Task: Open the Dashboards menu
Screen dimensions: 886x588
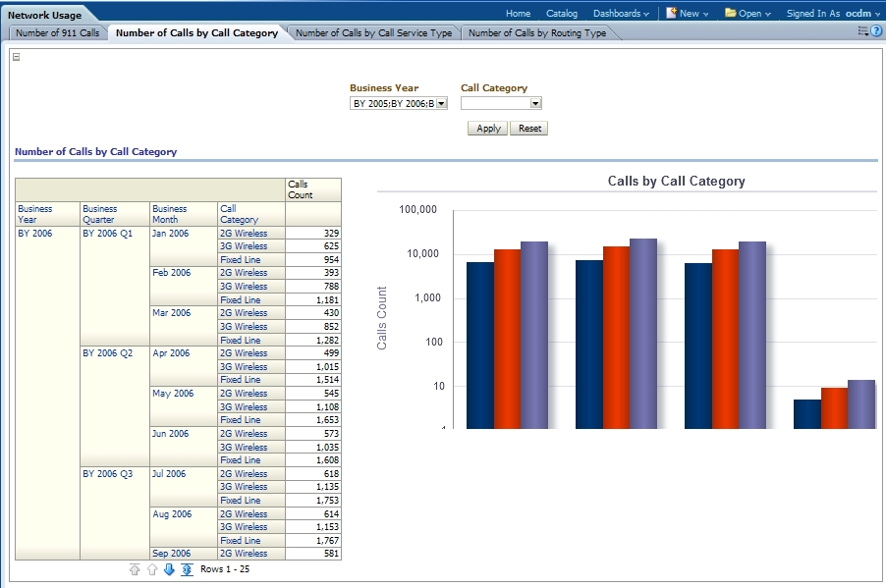Action: coord(621,14)
